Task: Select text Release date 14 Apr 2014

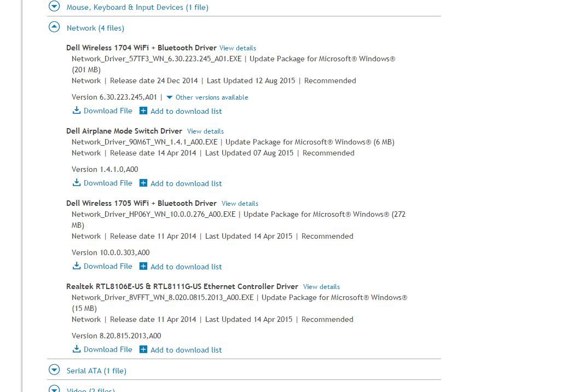Action: 153,153
